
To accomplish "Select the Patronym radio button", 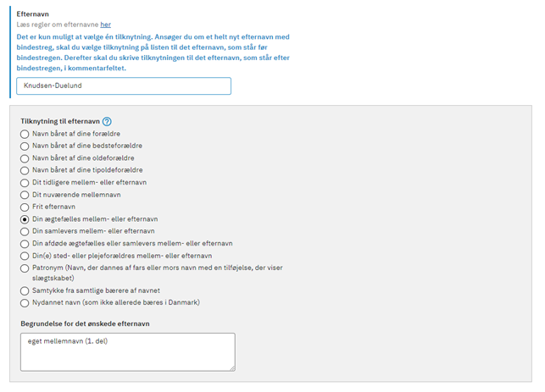I will 25,268.
